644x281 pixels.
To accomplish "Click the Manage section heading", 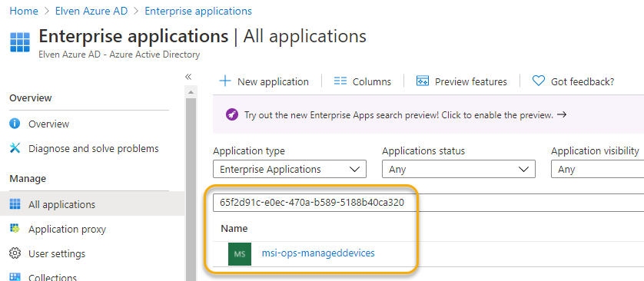I will pyautogui.click(x=28, y=178).
